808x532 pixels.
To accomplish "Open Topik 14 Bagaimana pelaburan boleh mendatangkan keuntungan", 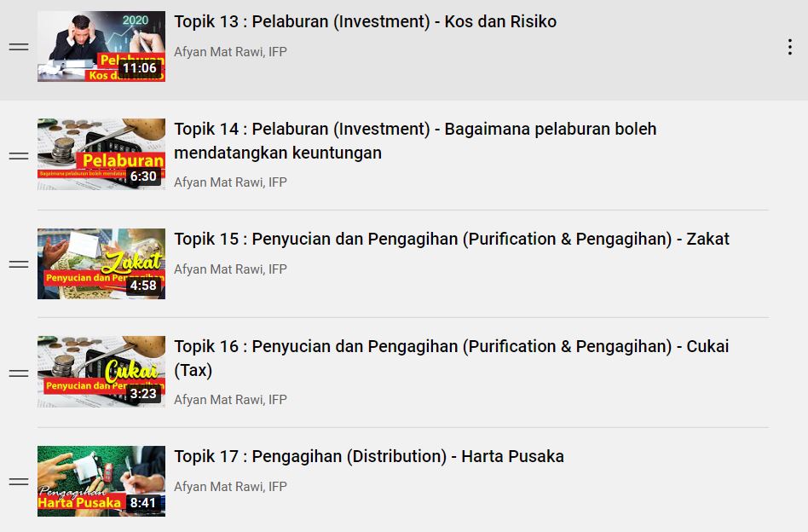I will [x=415, y=141].
